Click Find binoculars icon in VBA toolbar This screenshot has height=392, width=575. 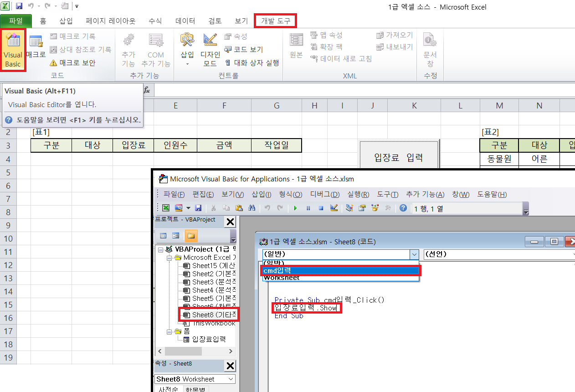tap(252, 208)
